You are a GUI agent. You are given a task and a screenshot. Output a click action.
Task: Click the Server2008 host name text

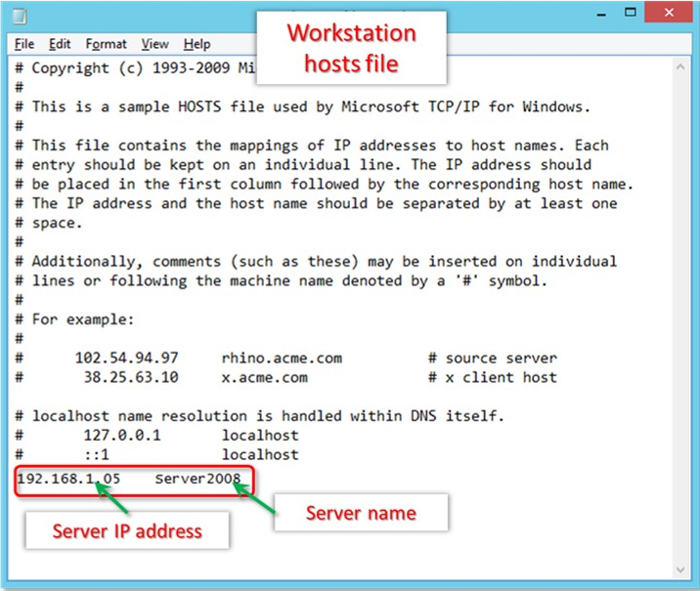click(197, 479)
